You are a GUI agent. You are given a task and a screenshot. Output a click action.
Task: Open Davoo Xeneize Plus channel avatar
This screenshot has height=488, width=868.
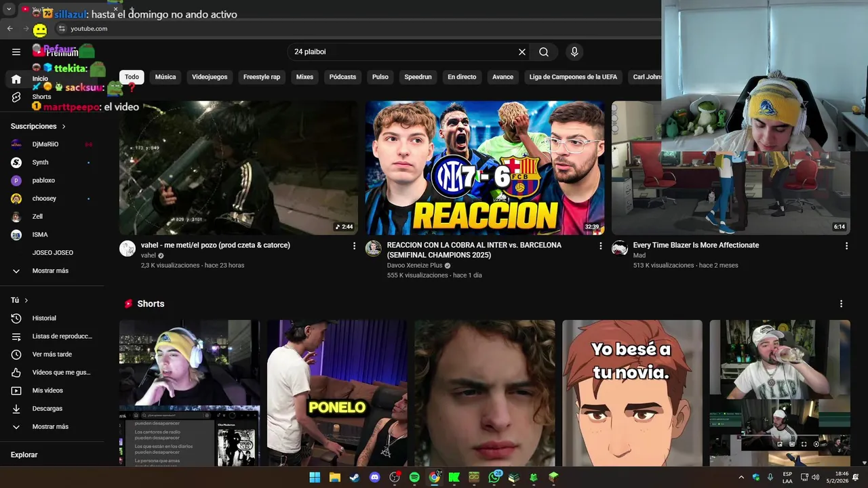pos(374,249)
